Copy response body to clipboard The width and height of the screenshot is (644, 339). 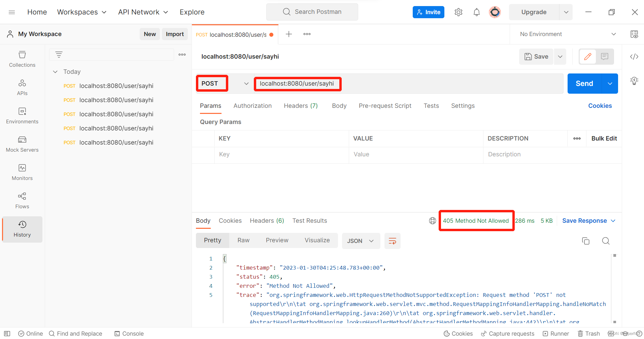(586, 241)
